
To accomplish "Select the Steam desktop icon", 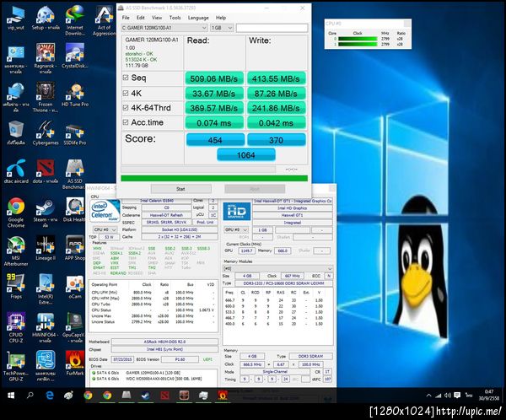I will point(46,213).
